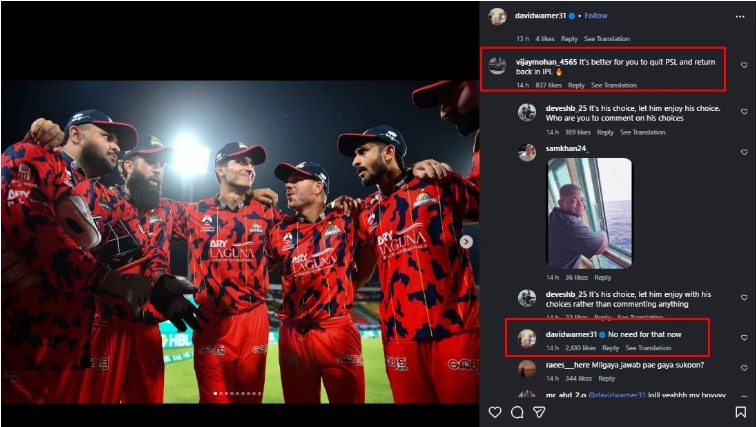The height and width of the screenshot is (427, 756).
Task: Open the comment bubble icon
Action: point(517,412)
